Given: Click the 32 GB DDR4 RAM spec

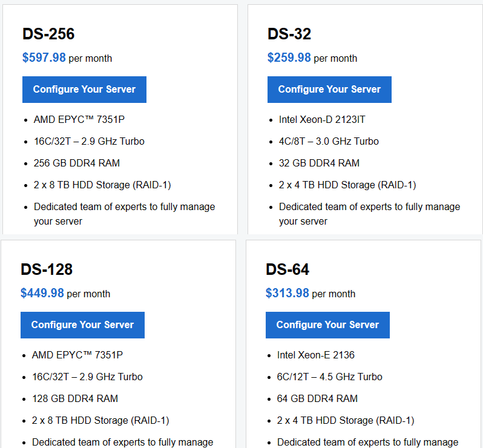Looking at the screenshot, I should point(319,163).
